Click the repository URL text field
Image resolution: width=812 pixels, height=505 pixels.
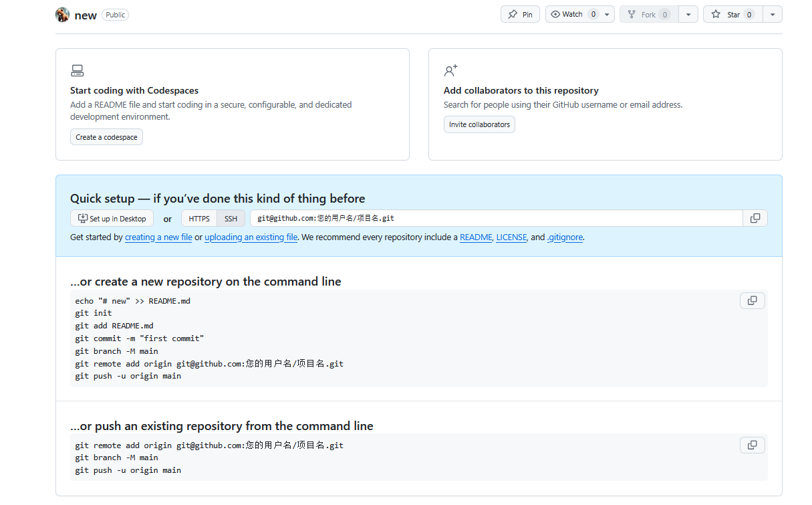[496, 219]
